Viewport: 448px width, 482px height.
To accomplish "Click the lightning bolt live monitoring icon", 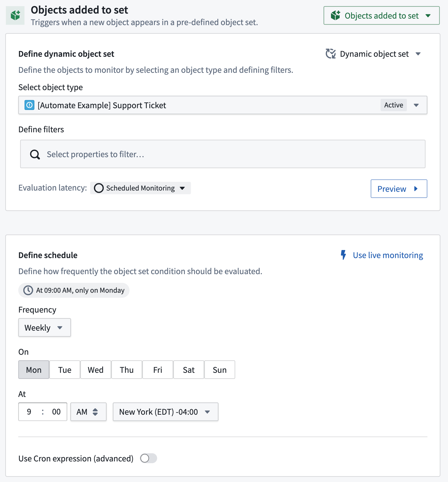I will click(x=343, y=255).
